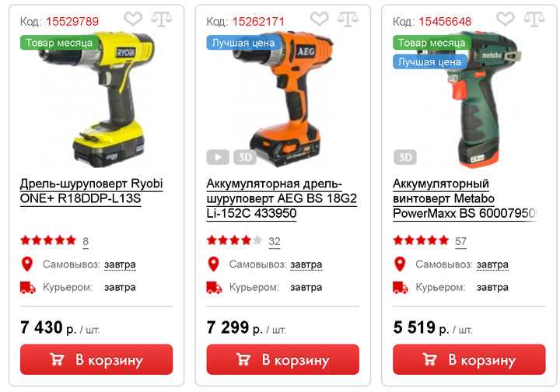Open AEG BS 18G2 Li-152C product link
This screenshot has height=392, width=560.
point(282,198)
